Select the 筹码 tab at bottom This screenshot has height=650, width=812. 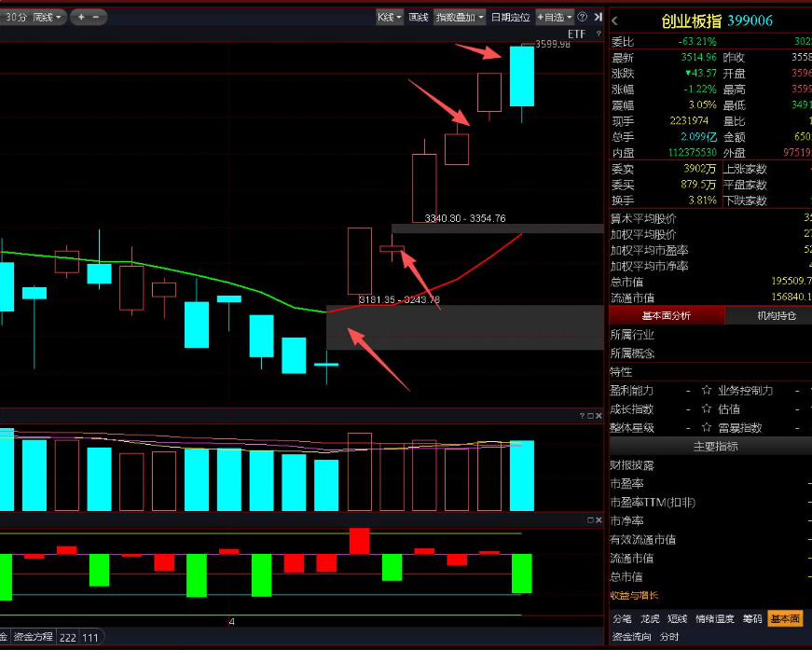click(x=751, y=618)
